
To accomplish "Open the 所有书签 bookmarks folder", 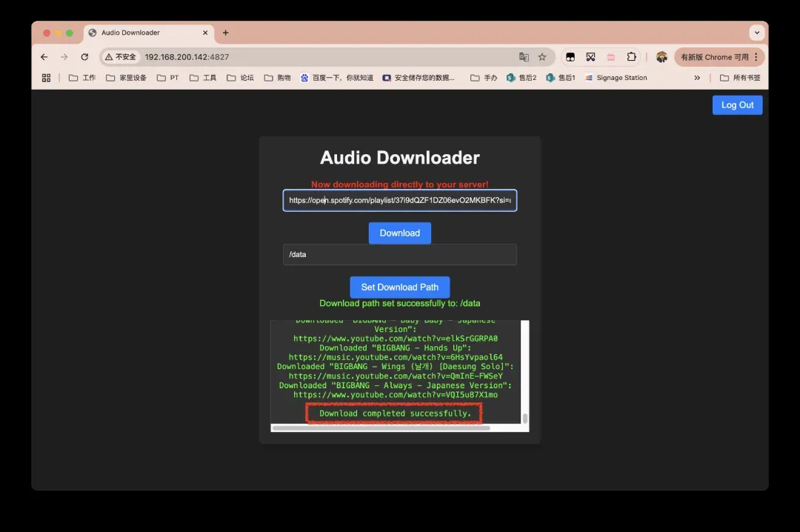I will (x=740, y=78).
